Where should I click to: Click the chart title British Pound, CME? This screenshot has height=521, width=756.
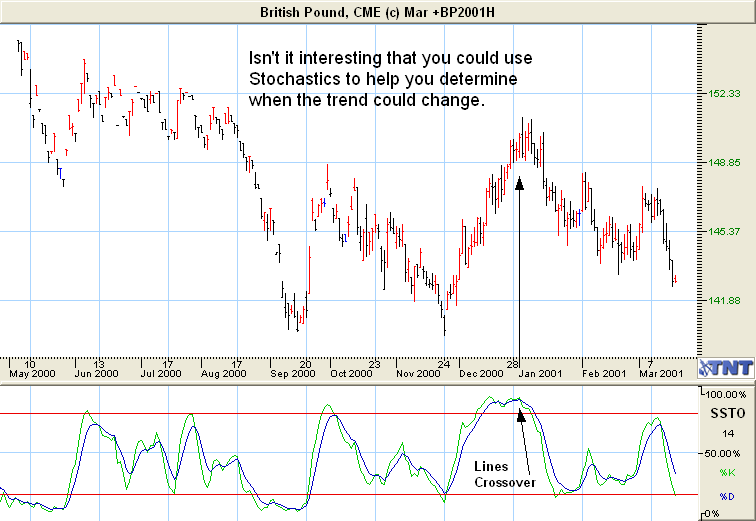click(377, 10)
